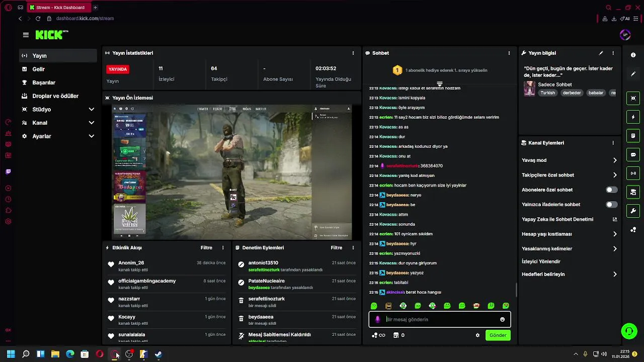Open Takipçilere özel sohbet arrow

[x=615, y=175]
